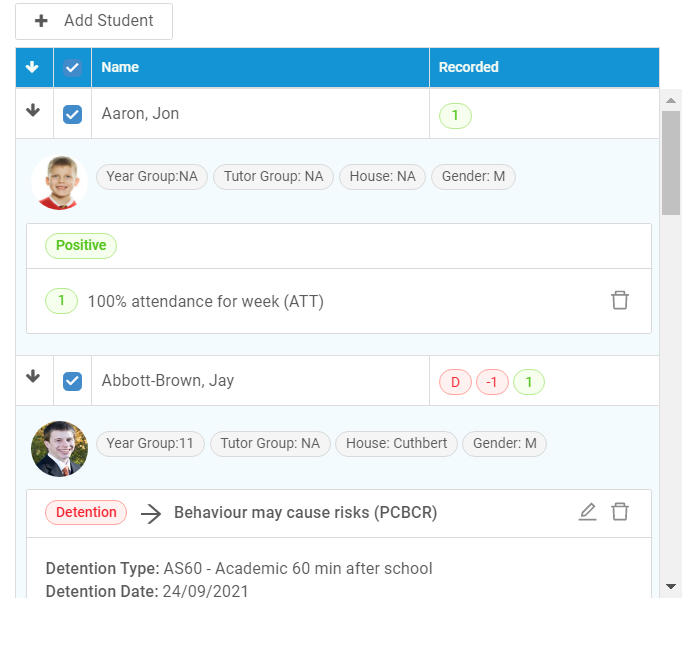Click the red D badge for Abbott-Brown
This screenshot has height=648, width=698.
click(x=455, y=382)
